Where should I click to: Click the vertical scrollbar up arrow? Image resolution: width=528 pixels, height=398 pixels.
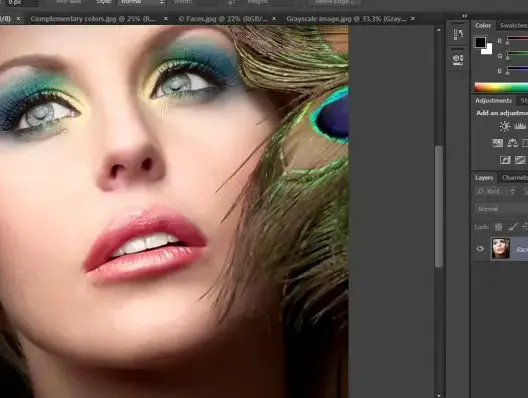(438, 30)
